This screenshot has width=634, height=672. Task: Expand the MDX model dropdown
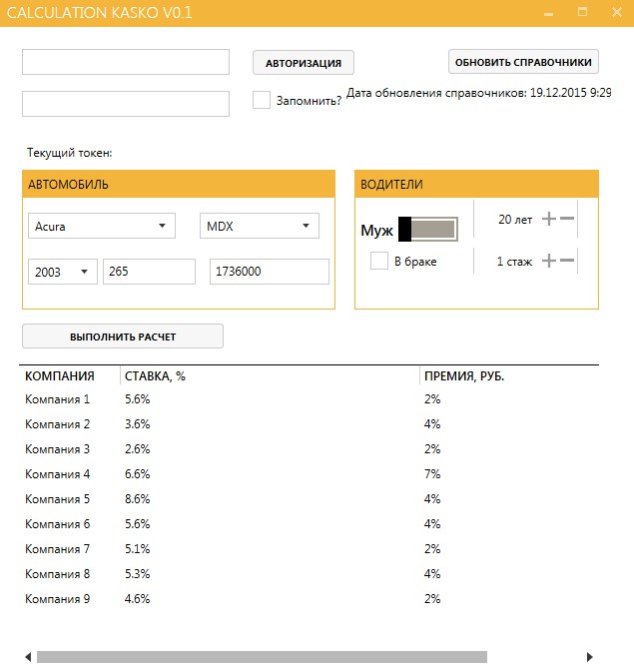tap(260, 226)
